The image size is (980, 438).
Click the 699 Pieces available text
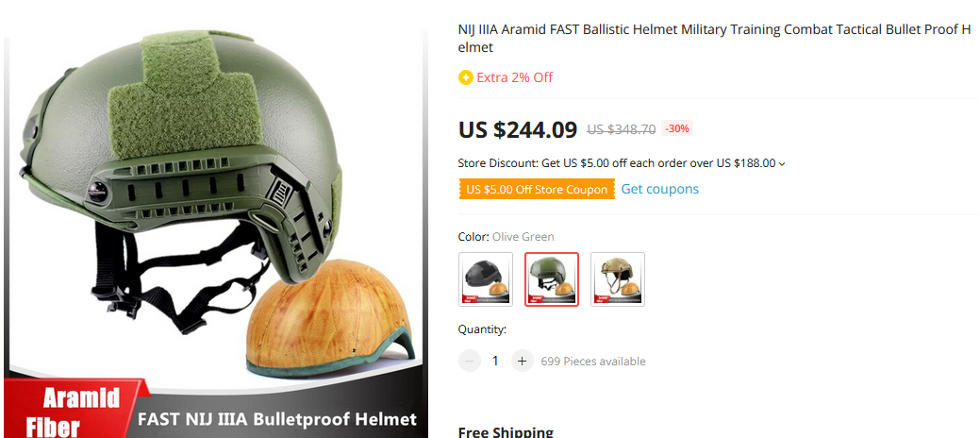click(x=593, y=362)
